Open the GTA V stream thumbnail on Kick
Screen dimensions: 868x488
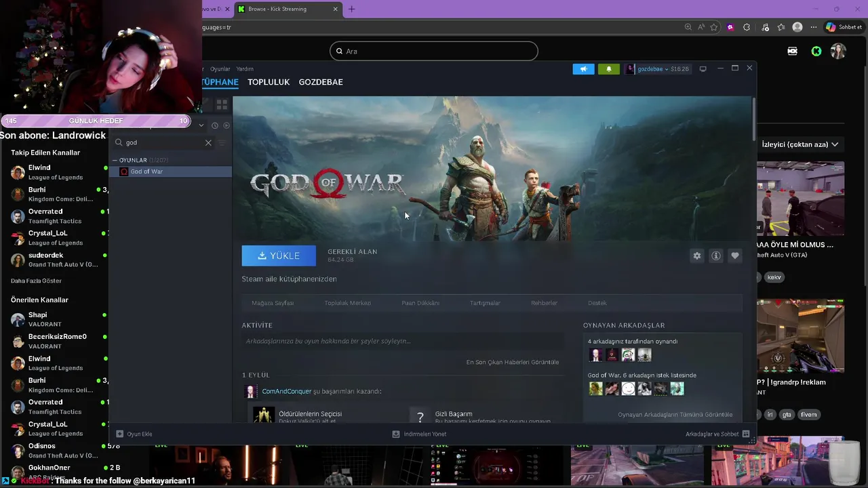tap(801, 198)
